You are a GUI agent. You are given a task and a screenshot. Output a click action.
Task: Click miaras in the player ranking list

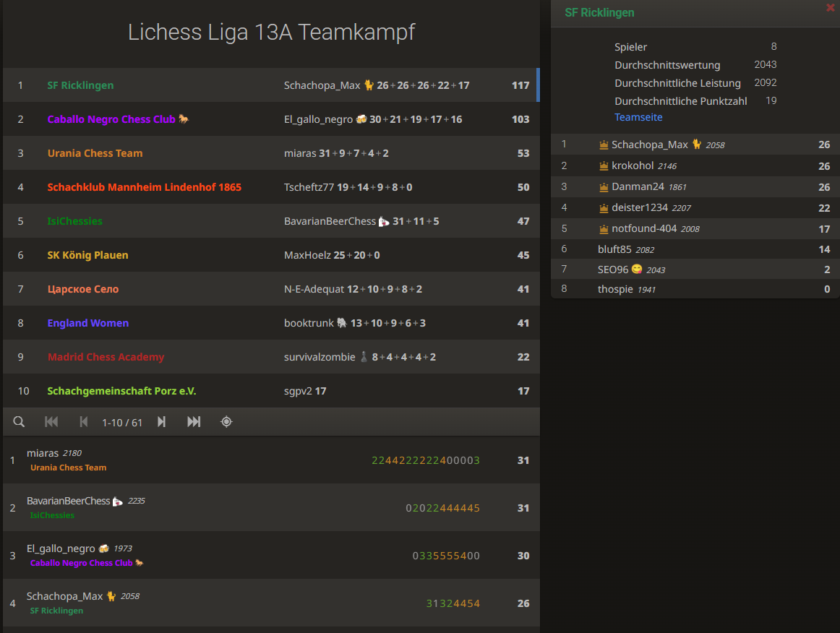click(43, 453)
